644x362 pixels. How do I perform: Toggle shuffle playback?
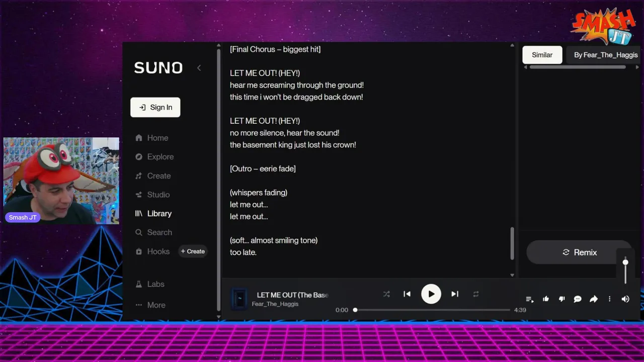pos(386,294)
